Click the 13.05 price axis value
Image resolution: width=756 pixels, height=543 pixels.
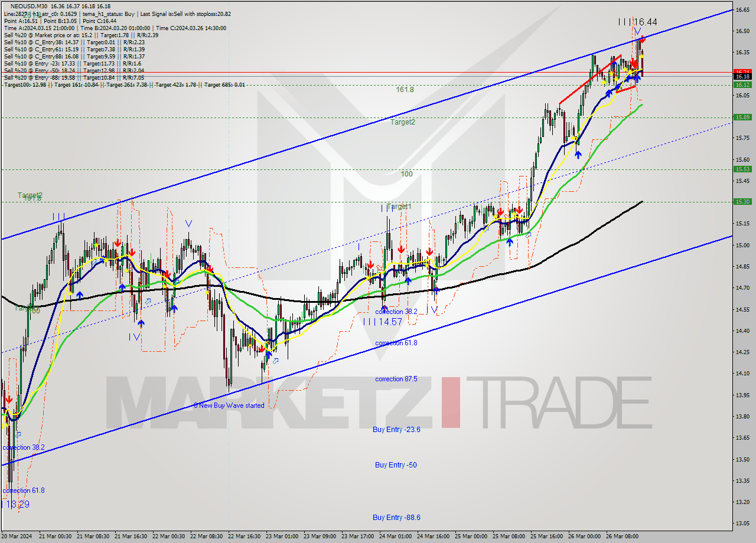click(742, 524)
